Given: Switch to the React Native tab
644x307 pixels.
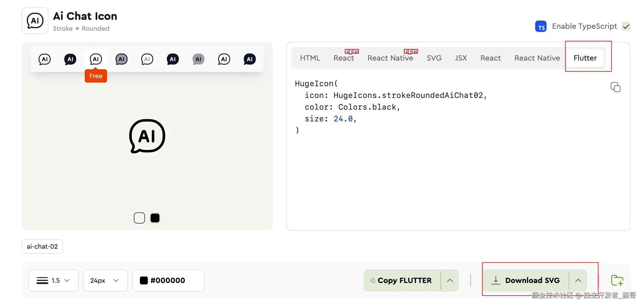Looking at the screenshot, I should click(x=390, y=58).
